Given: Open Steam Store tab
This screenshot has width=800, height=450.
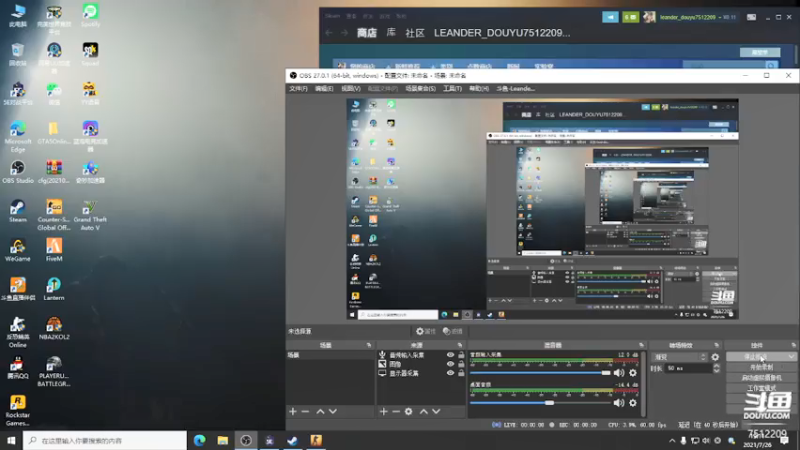Looking at the screenshot, I should 367,33.
